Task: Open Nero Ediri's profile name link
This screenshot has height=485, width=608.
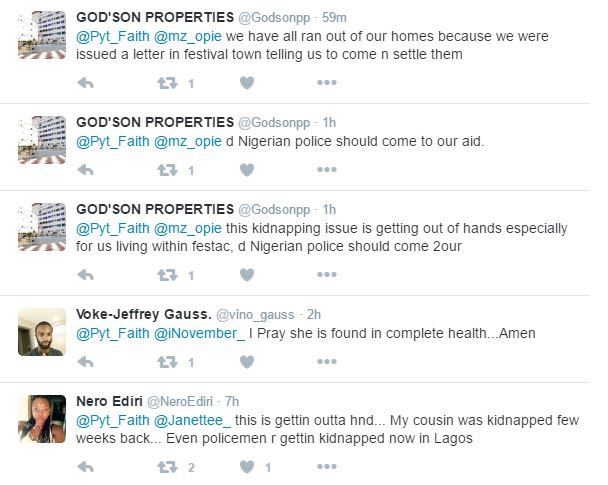Action: 112,402
